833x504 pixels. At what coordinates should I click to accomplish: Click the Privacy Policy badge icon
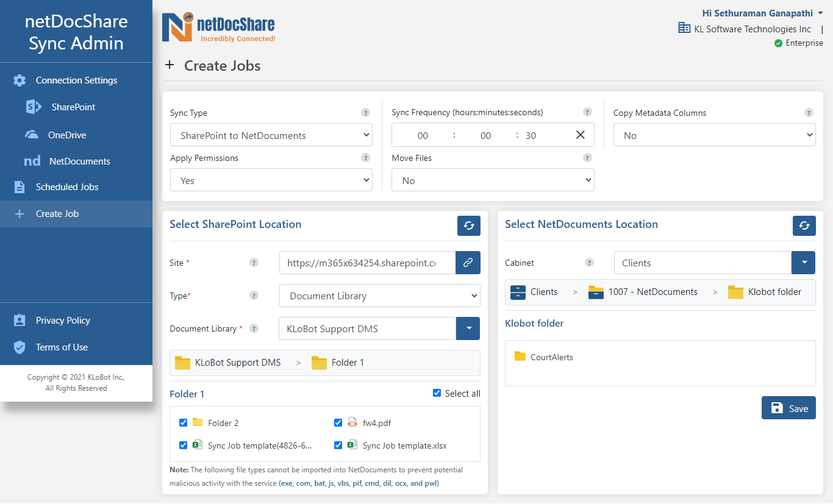click(20, 321)
